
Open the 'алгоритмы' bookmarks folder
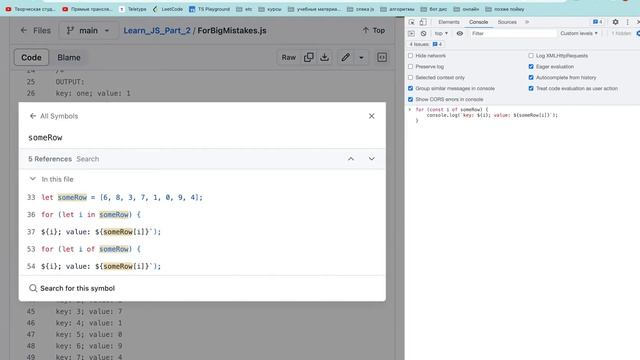pos(397,9)
